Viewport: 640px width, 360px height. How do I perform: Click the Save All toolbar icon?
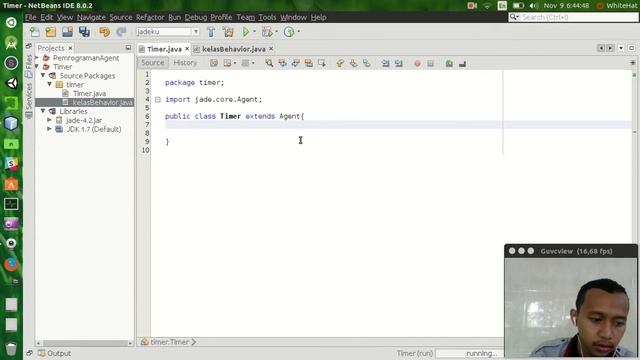pyautogui.click(x=84, y=32)
